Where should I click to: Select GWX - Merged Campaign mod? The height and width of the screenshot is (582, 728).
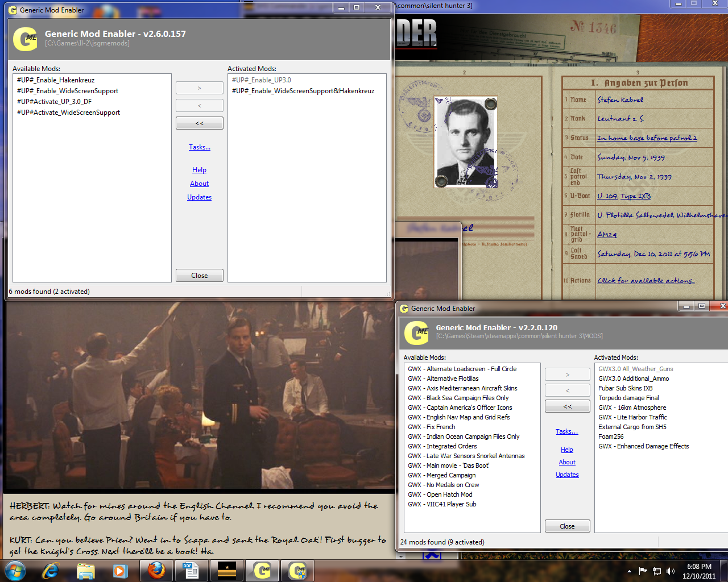coord(442,475)
